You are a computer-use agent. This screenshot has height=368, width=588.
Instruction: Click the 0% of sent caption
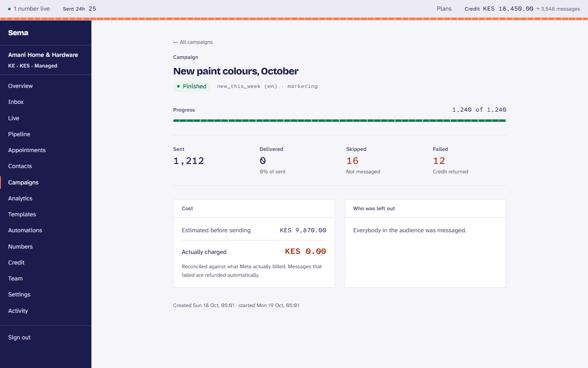point(272,172)
